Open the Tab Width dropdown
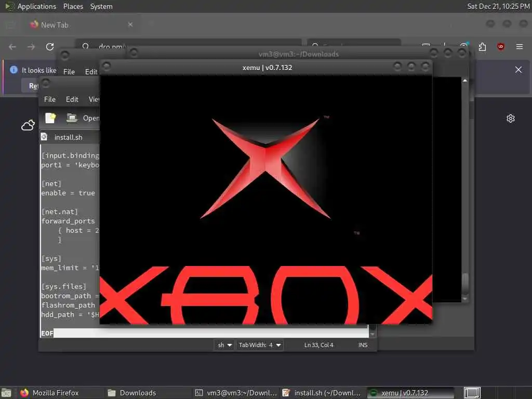The image size is (532, 399). [x=260, y=345]
